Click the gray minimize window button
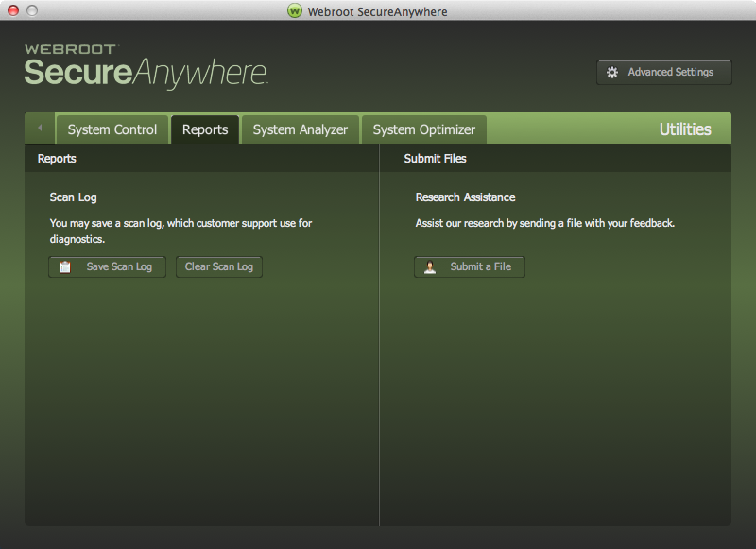Viewport: 756px width, 549px height. click(32, 10)
